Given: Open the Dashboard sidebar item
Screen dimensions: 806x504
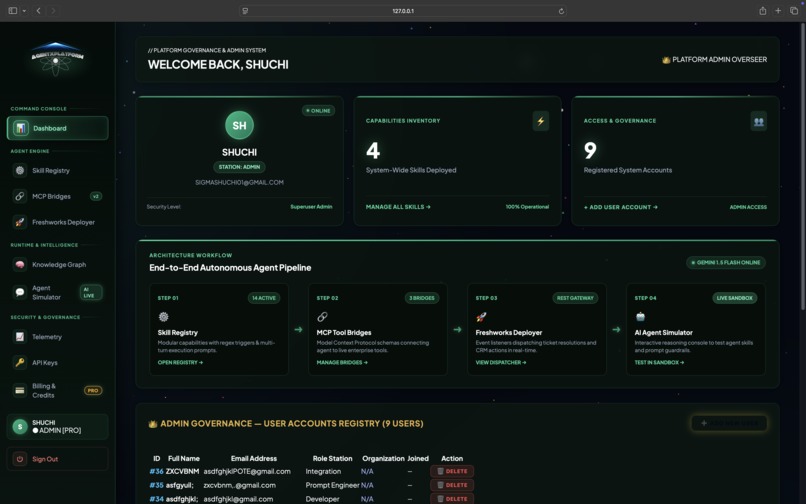Looking at the screenshot, I should click(x=57, y=128).
